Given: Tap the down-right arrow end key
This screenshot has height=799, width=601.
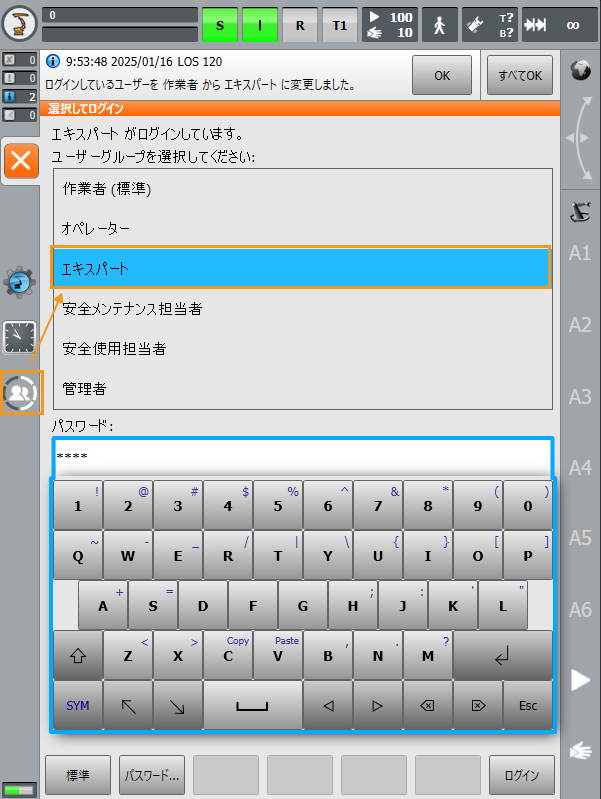Looking at the screenshot, I should click(178, 705).
